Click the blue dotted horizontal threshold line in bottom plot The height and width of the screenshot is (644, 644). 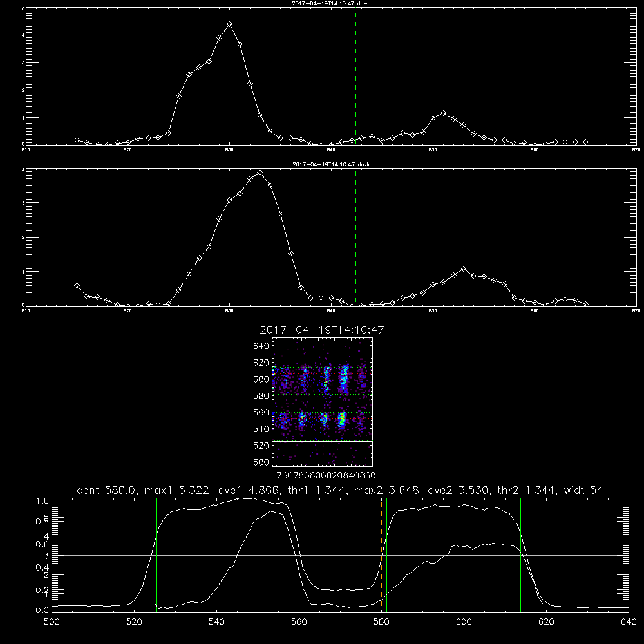pos(340,587)
